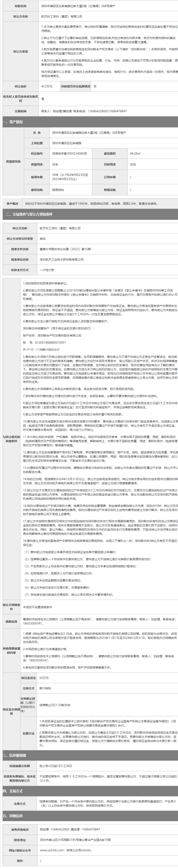
Task: Click the 优先权人是否放弃优先购买权 label
Action: (21, 99)
